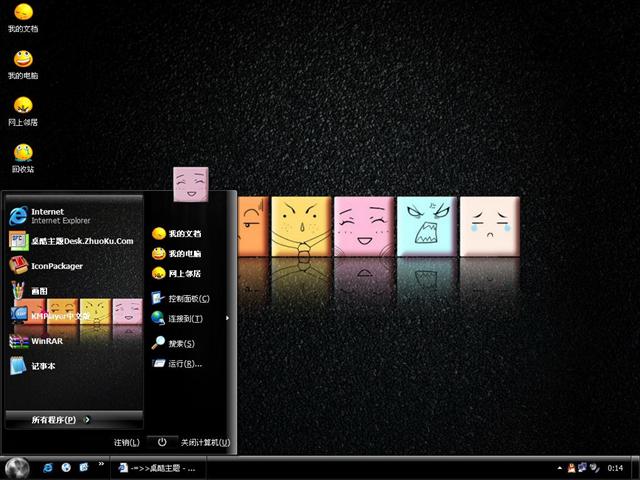This screenshot has width=640, height=480.
Task: Start KMPlayer中文版 from pinned programs
Action: (60, 316)
